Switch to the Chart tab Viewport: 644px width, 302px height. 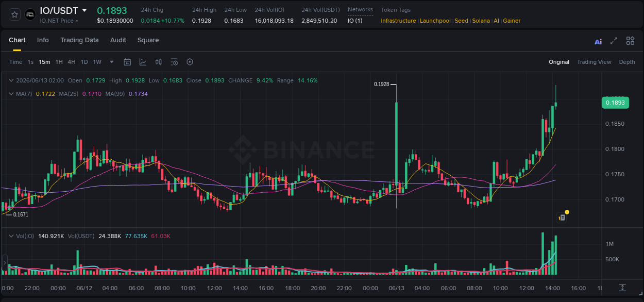[17, 40]
